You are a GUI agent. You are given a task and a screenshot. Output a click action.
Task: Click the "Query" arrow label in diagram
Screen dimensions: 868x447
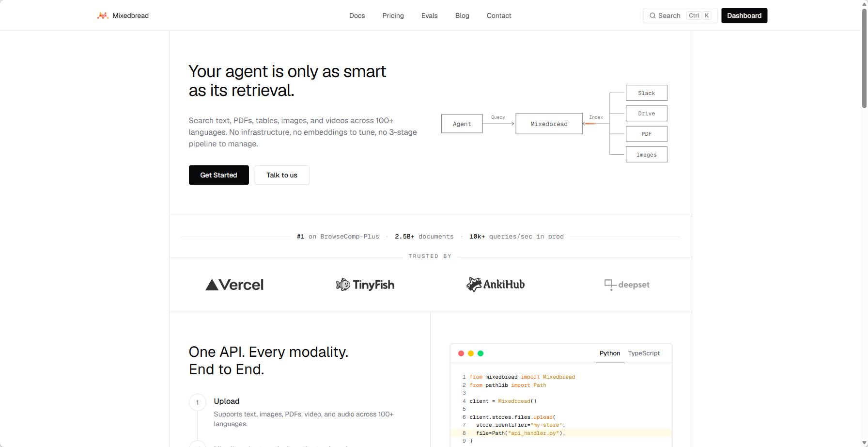click(498, 117)
